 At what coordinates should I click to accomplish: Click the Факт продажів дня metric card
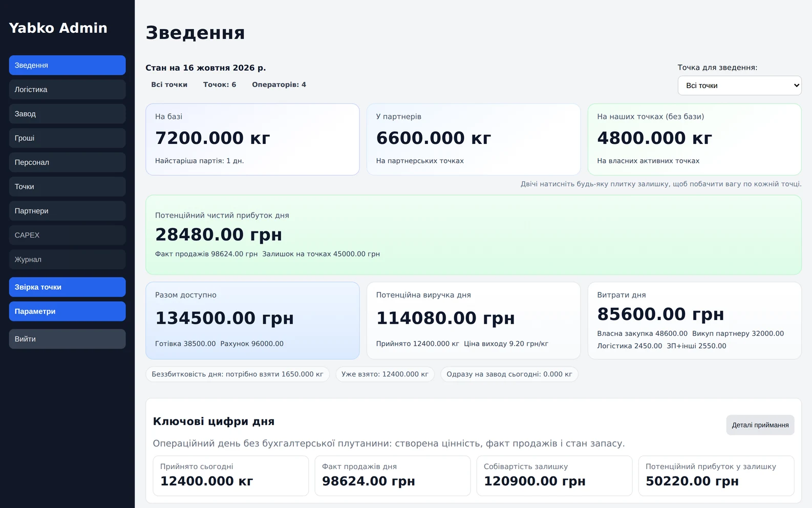393,476
